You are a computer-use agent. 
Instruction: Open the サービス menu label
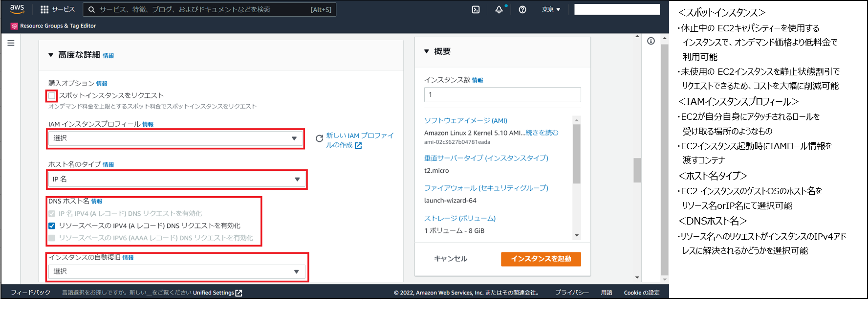click(64, 9)
